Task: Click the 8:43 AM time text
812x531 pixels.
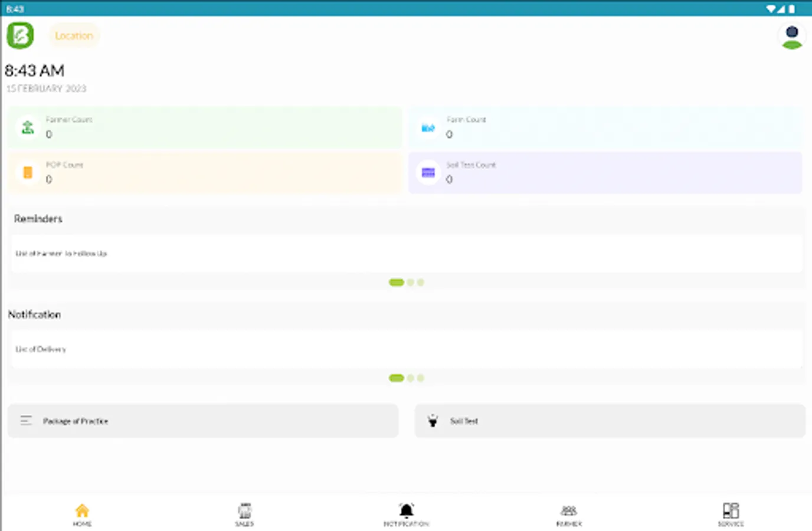Action: pyautogui.click(x=34, y=71)
